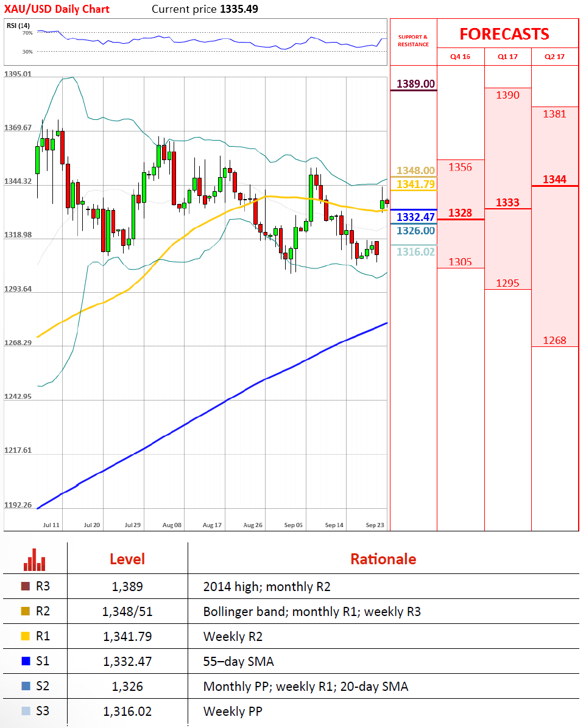Click the Q4 16 high forecast 1356
The image size is (586, 728).
point(460,167)
